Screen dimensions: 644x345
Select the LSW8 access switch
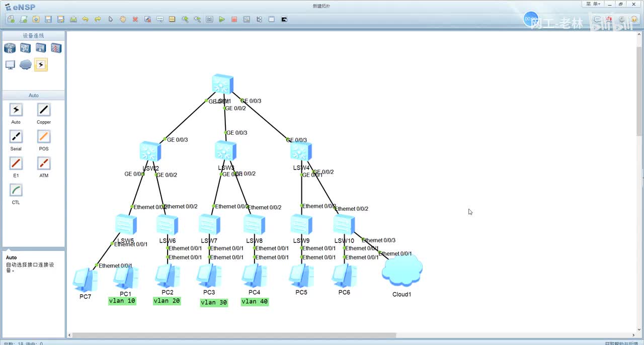(254, 225)
